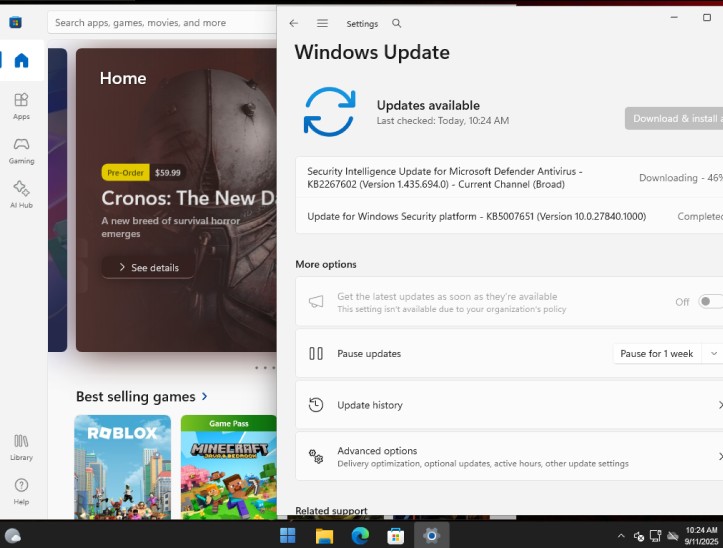Image resolution: width=723 pixels, height=548 pixels.
Task: Open Help in Microsoft Store sidebar
Action: pos(21,491)
